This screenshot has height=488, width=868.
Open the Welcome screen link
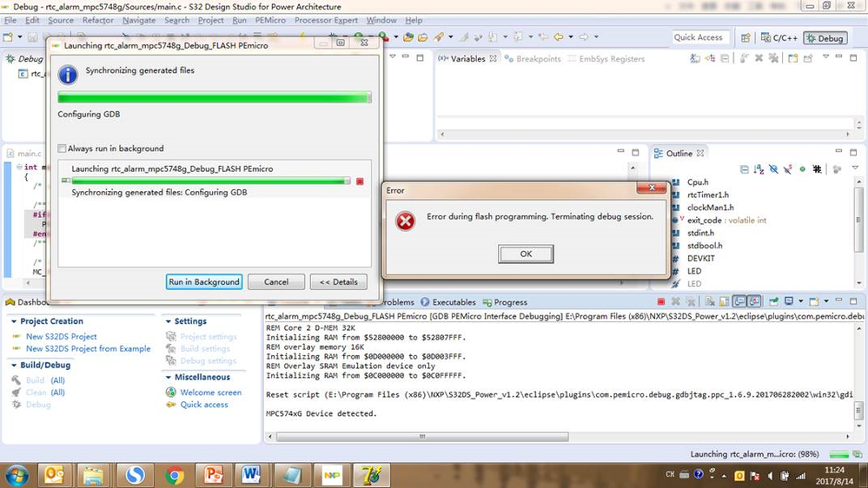(x=210, y=392)
